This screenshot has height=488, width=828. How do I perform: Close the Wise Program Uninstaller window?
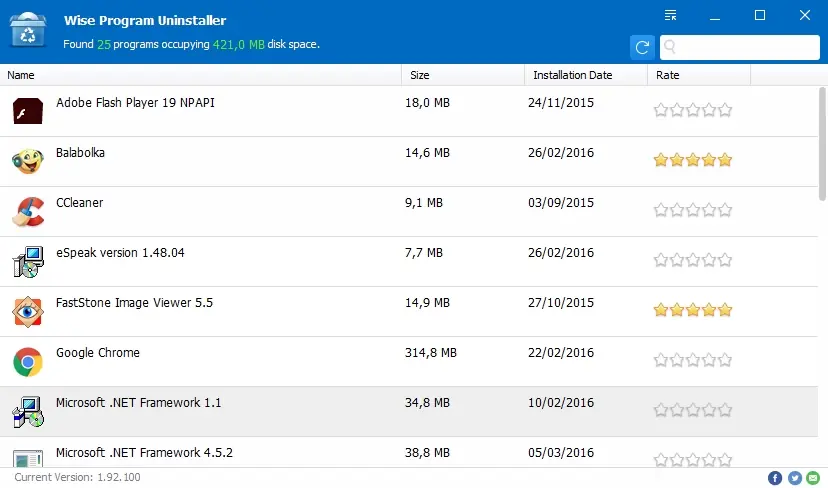[805, 15]
